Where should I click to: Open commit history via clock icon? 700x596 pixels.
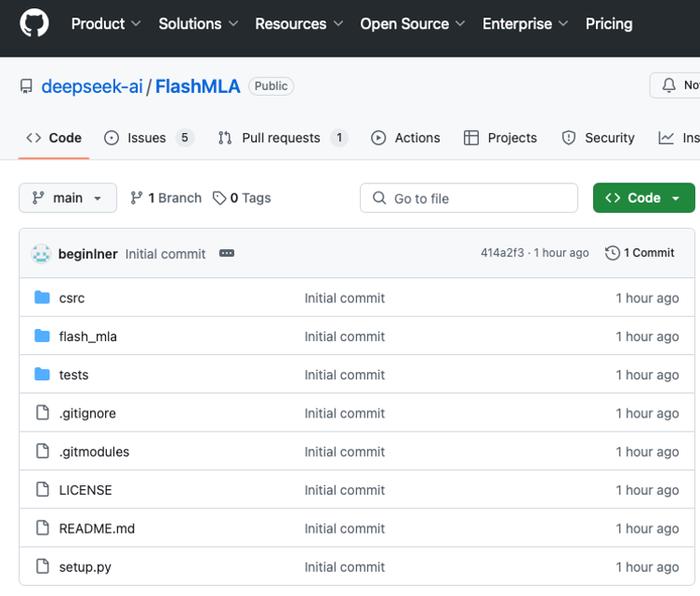pyautogui.click(x=612, y=253)
